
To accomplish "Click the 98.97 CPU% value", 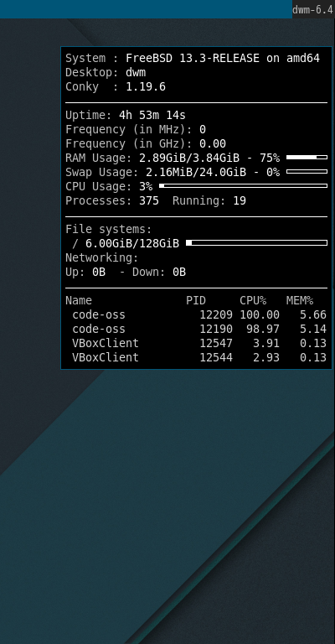I will (x=263, y=330).
